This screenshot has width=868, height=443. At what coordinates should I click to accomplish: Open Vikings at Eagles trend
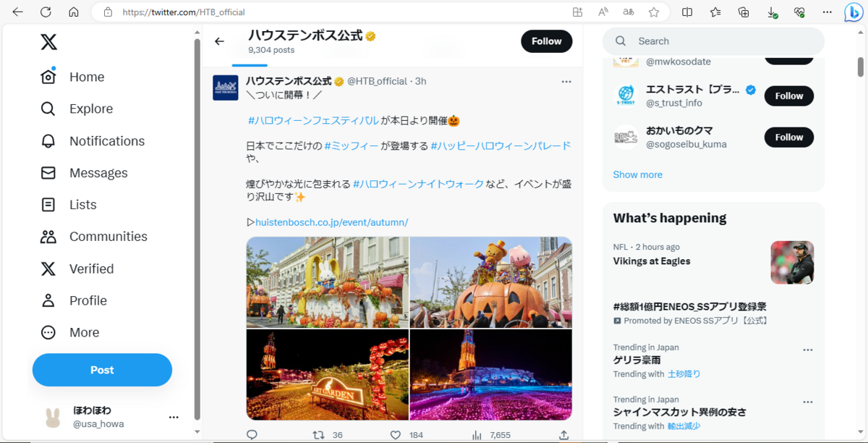click(652, 261)
